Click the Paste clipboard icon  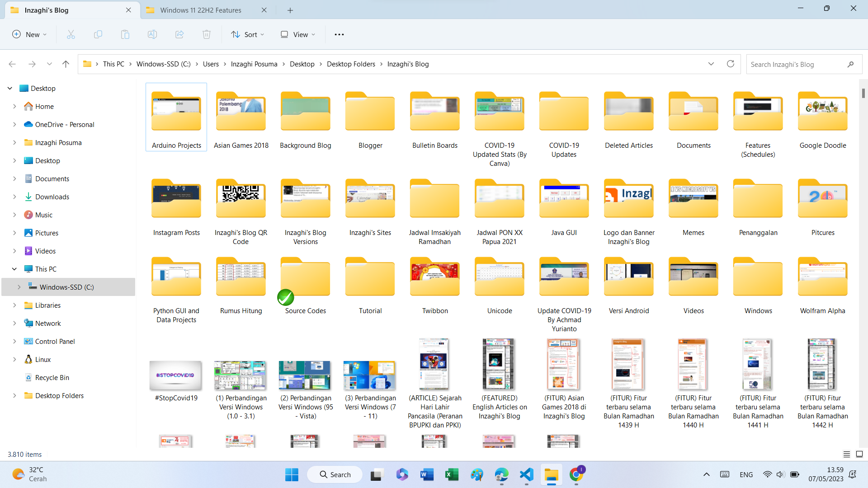tap(125, 34)
